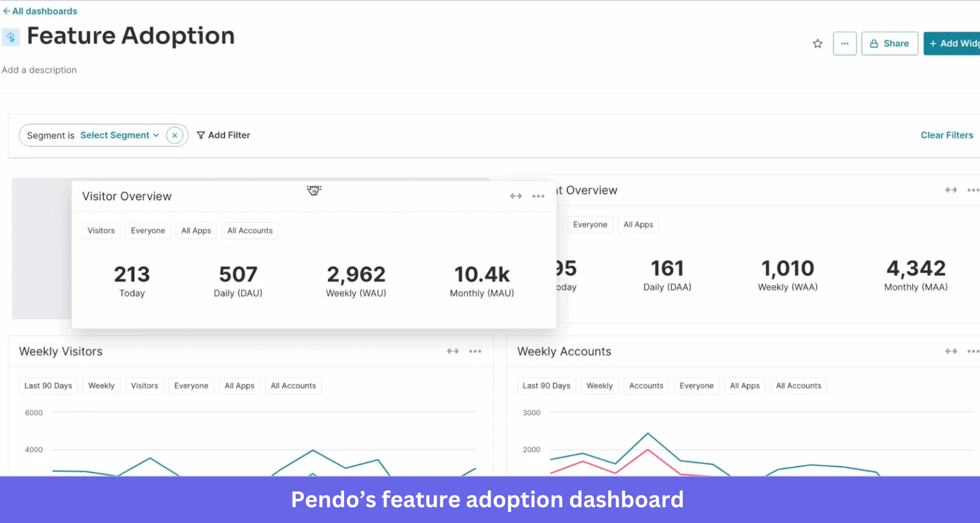Viewport: 980px width, 523px height.
Task: Select the Everyone chip in Visitor Overview
Action: [148, 231]
